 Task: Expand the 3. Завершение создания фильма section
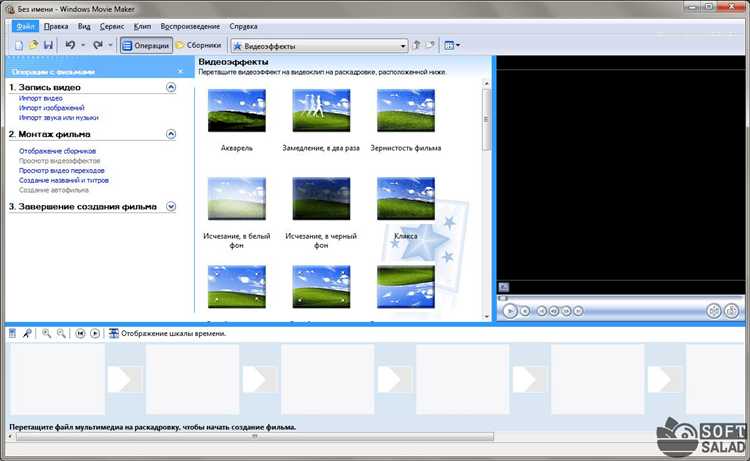pyautogui.click(x=171, y=207)
